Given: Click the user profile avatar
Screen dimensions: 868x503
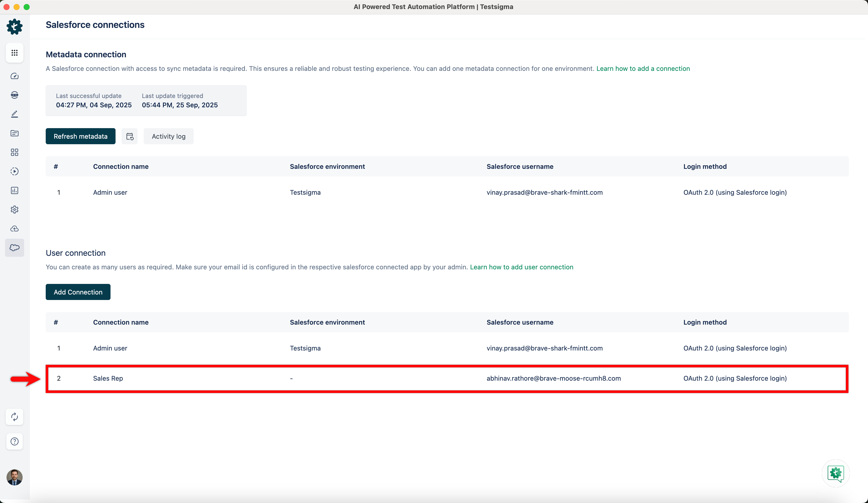Looking at the screenshot, I should tap(15, 477).
